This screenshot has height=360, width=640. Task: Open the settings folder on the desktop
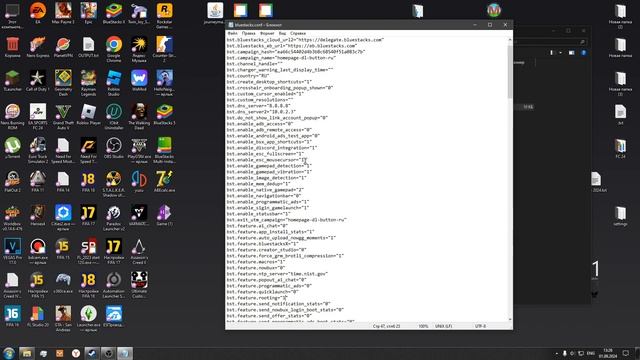point(620,215)
